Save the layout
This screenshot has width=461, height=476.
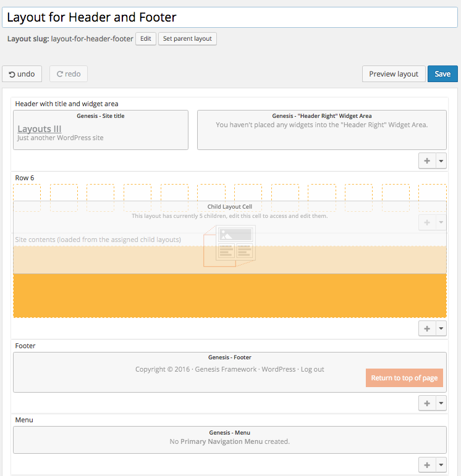442,73
